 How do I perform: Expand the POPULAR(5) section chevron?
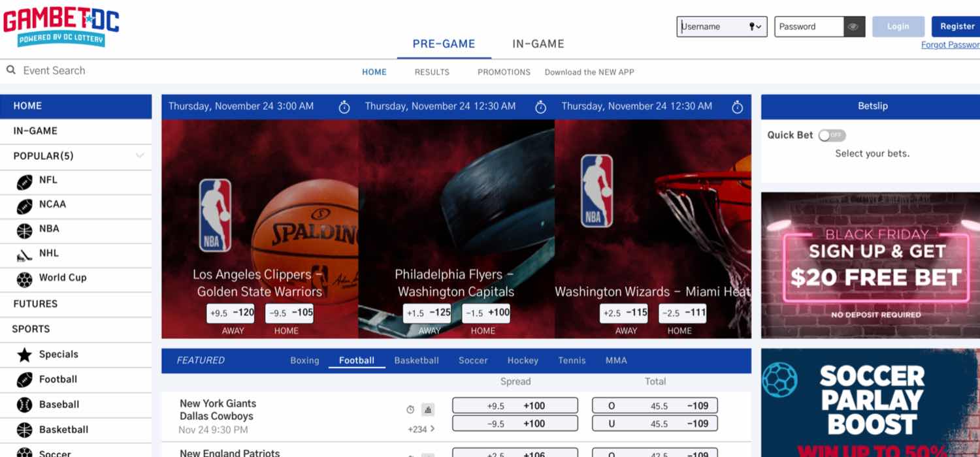[x=140, y=155]
